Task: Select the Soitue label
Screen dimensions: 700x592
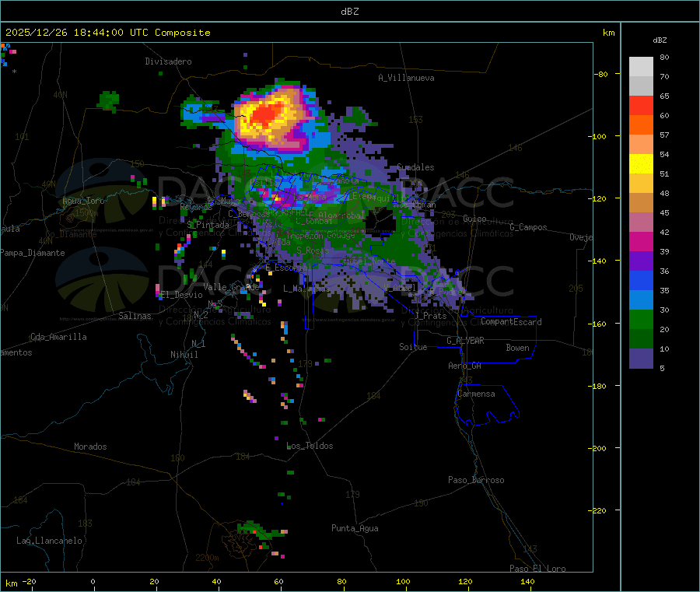Action: tap(413, 347)
